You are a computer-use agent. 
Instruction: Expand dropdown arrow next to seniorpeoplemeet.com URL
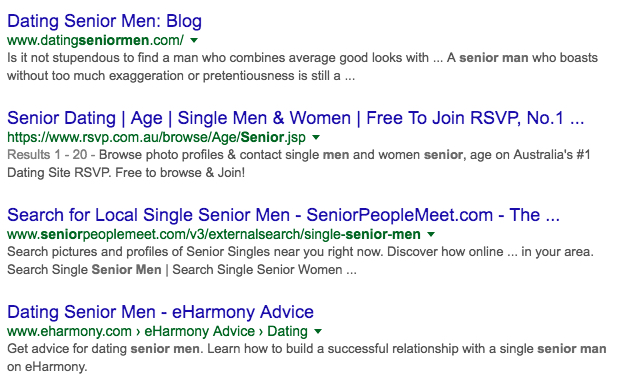pyautogui.click(x=431, y=234)
